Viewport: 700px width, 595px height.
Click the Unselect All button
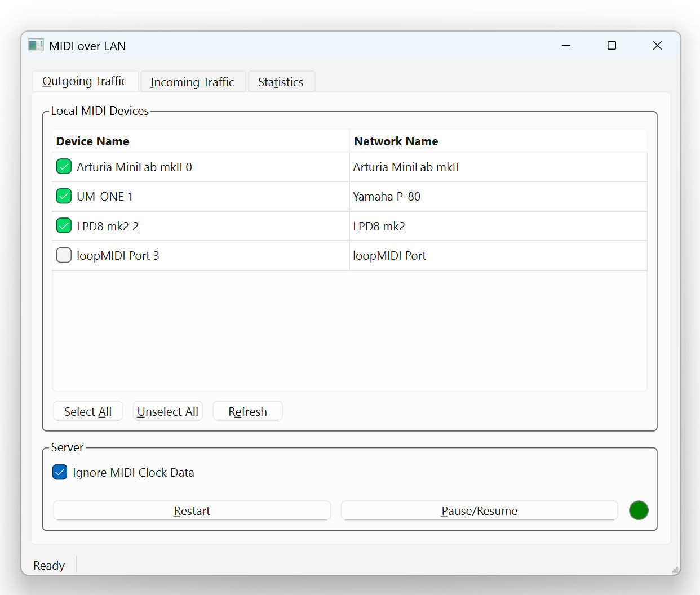click(167, 411)
